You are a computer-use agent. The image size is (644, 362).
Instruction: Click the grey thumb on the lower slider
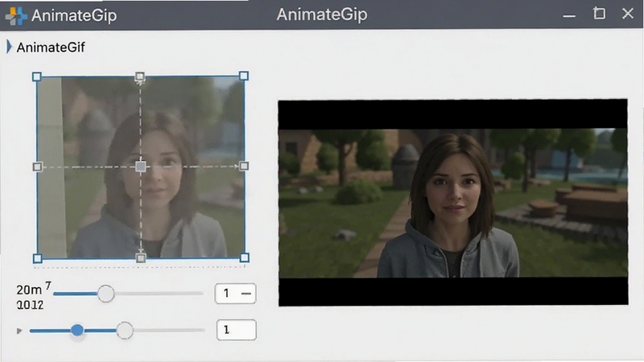pos(125,330)
